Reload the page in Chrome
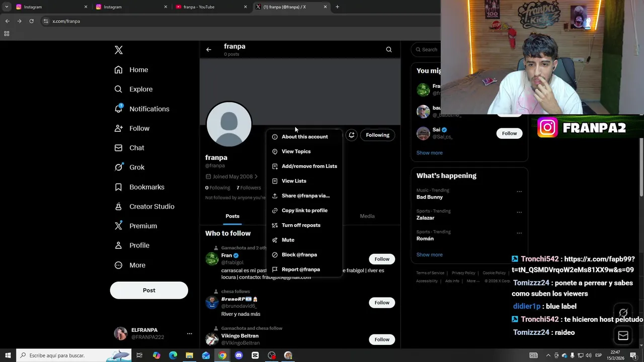The width and height of the screenshot is (644, 362). coord(31,21)
